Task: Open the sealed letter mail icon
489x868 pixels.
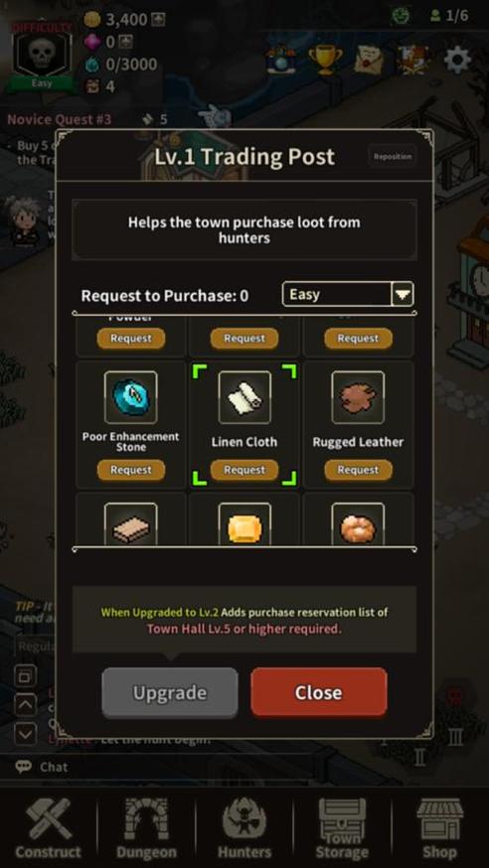Action: tap(369, 59)
